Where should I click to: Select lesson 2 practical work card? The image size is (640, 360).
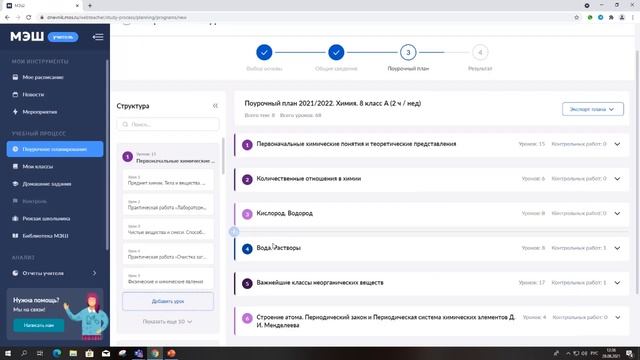(x=168, y=205)
